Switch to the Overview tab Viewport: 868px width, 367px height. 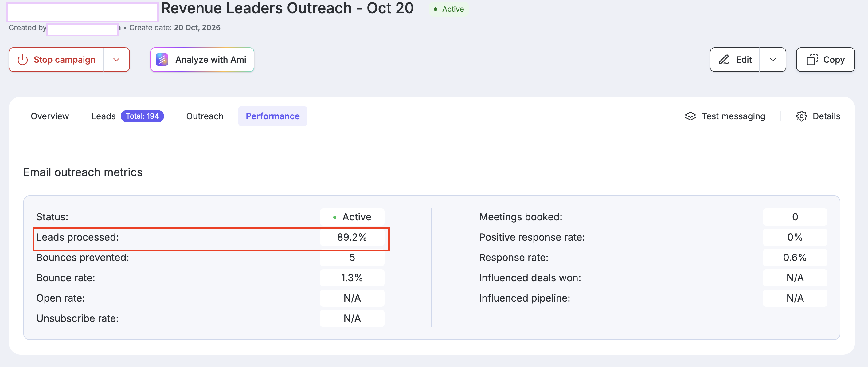coord(50,116)
